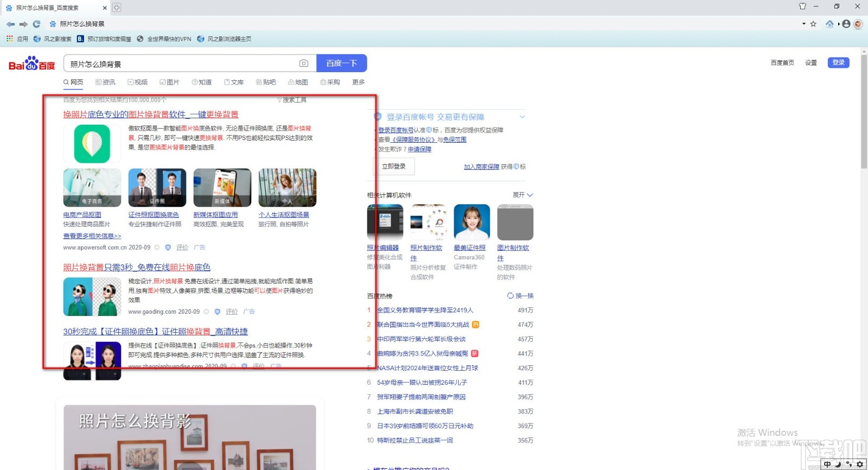This screenshot has height=470, width=868.
Task: Switch to the 采购 tab
Action: tap(330, 82)
